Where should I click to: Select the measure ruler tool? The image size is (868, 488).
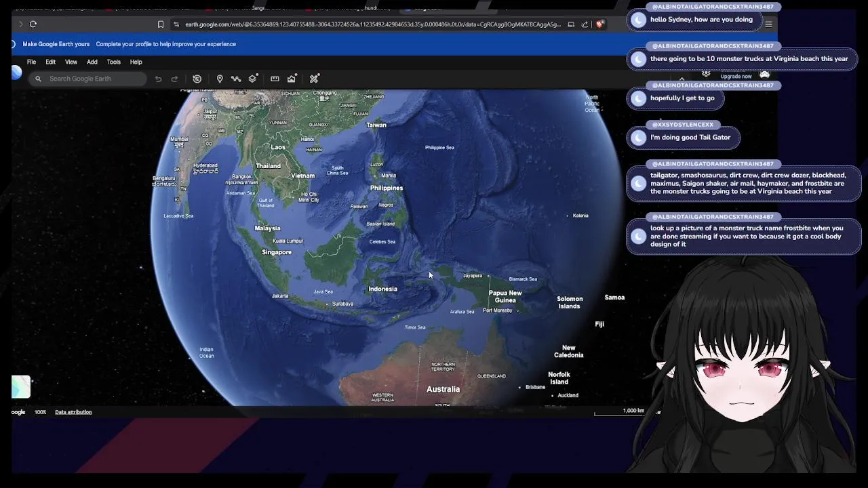tap(275, 79)
